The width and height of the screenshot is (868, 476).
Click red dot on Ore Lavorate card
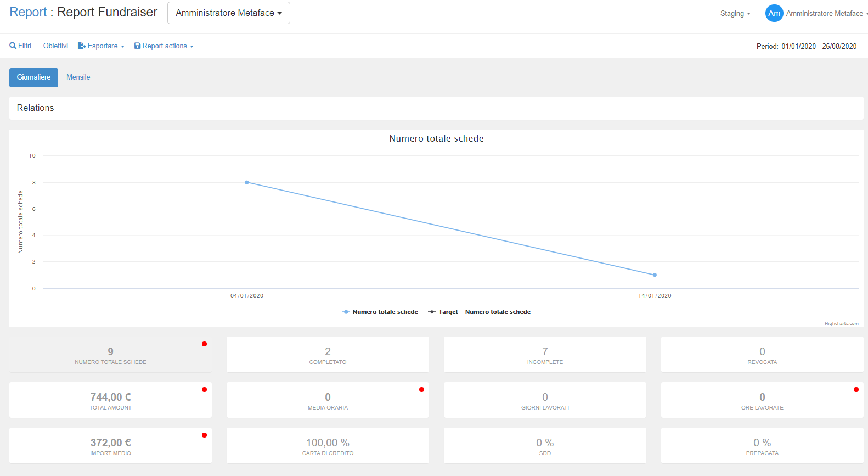pyautogui.click(x=856, y=390)
